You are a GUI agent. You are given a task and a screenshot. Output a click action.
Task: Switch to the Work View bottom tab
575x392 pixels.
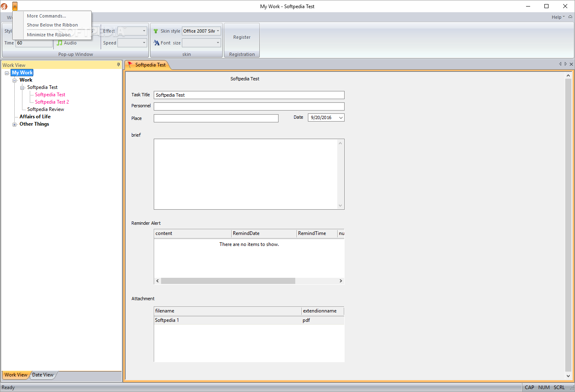click(x=16, y=375)
